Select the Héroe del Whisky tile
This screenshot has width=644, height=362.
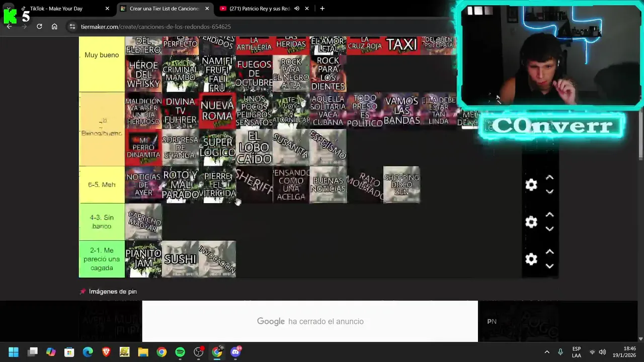(143, 73)
